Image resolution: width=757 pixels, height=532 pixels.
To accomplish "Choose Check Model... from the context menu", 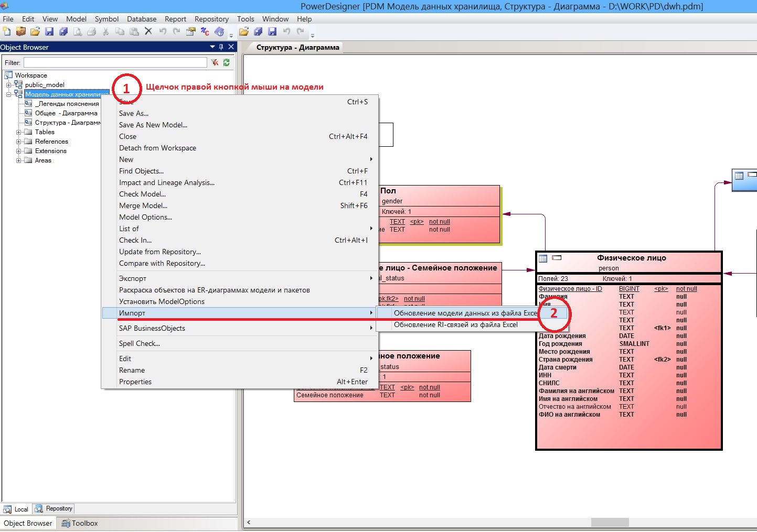I will click(x=240, y=194).
